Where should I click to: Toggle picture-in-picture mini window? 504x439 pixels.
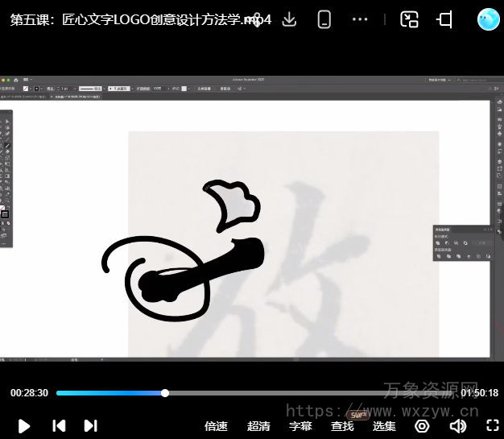pyautogui.click(x=410, y=20)
